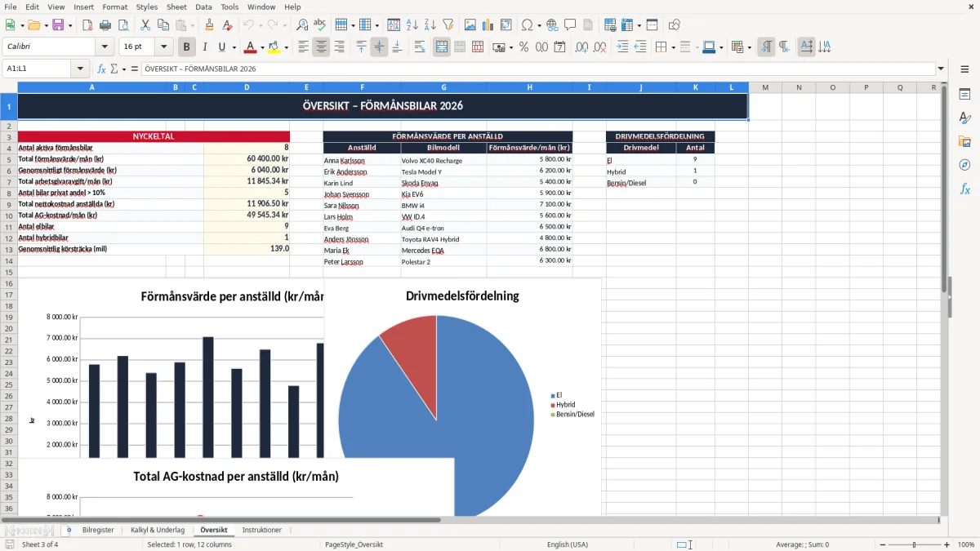The width and height of the screenshot is (980, 551).
Task: Open the sidebar Navigator compass icon
Action: click(x=964, y=165)
